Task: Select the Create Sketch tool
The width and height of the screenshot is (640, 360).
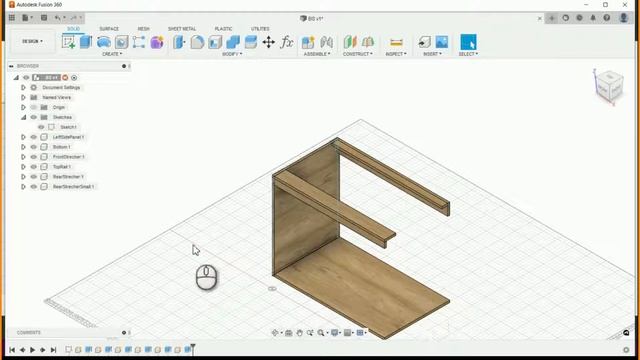Action: click(x=69, y=42)
